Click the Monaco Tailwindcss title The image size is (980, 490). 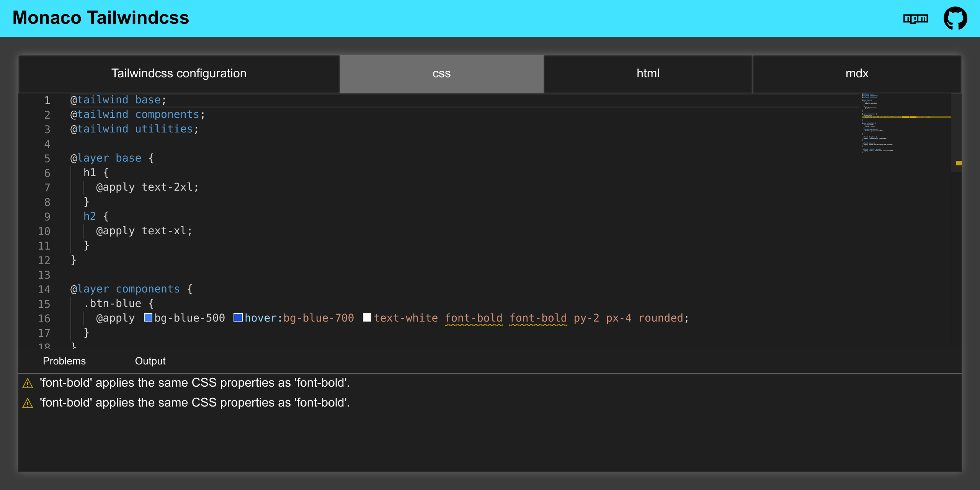pyautogui.click(x=101, y=18)
